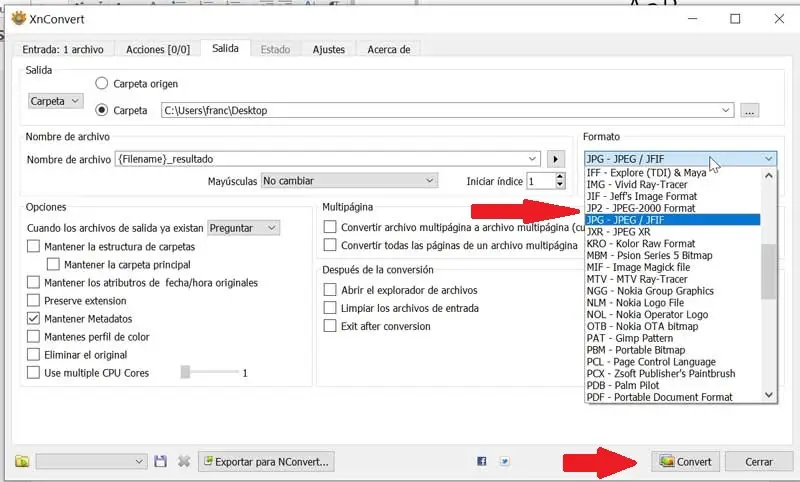Select the Salida tab
The height and width of the screenshot is (482, 800).
[x=225, y=48]
